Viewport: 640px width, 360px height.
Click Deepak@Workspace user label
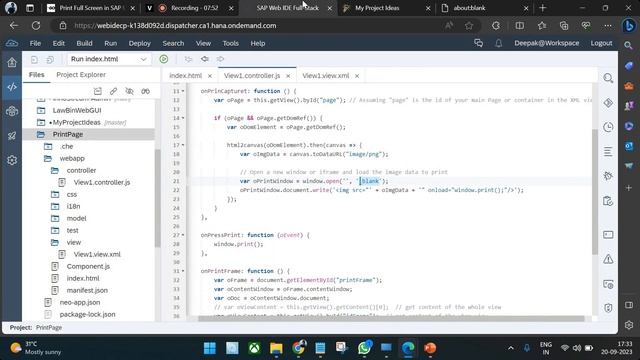pyautogui.click(x=547, y=43)
